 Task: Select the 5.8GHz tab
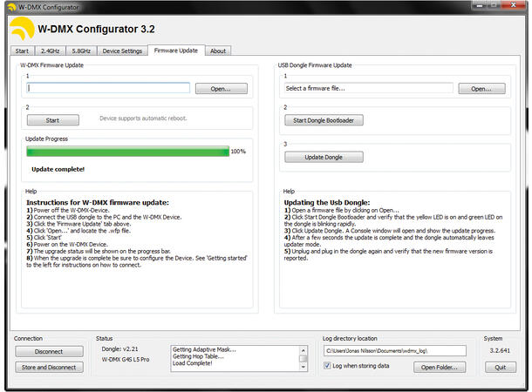(82, 51)
